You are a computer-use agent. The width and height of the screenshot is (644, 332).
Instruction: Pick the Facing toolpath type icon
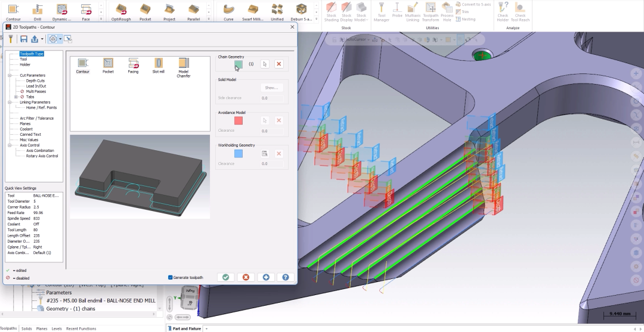[x=133, y=66]
